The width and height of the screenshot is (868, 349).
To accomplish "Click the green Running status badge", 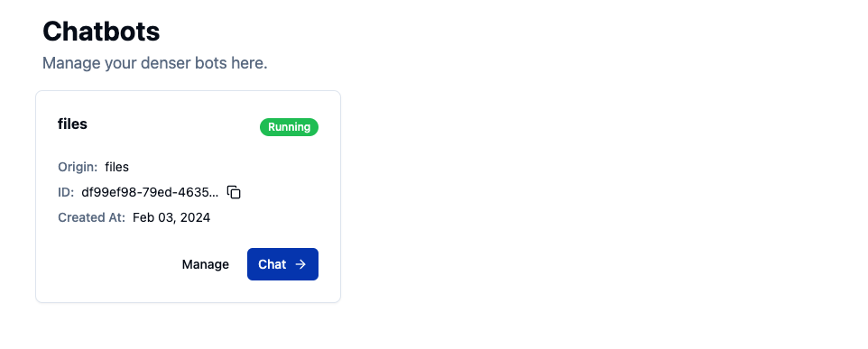I will coord(289,127).
